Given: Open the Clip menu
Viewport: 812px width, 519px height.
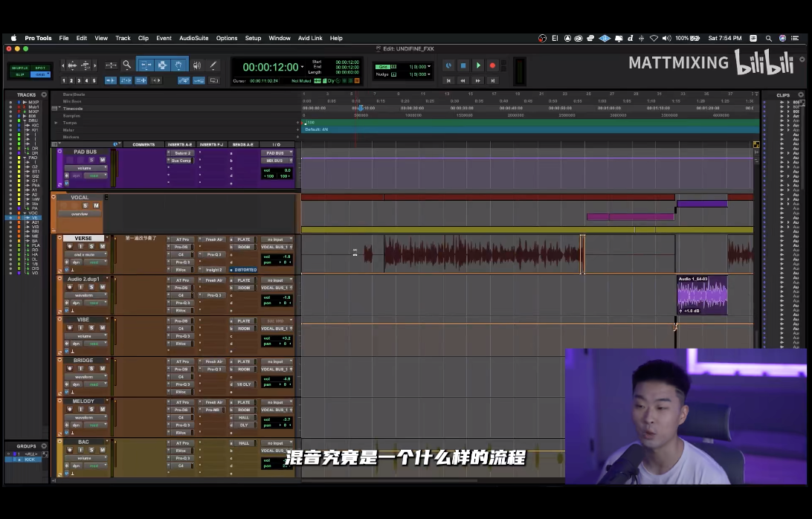Looking at the screenshot, I should [144, 39].
